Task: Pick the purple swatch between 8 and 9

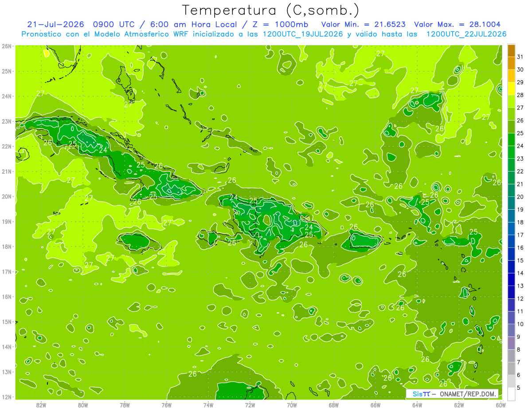Action: point(511,343)
